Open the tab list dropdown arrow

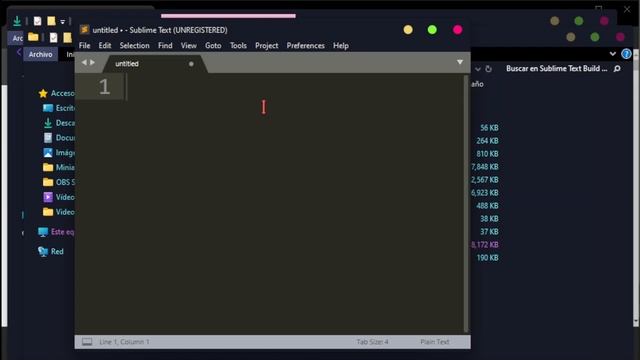pyautogui.click(x=460, y=62)
